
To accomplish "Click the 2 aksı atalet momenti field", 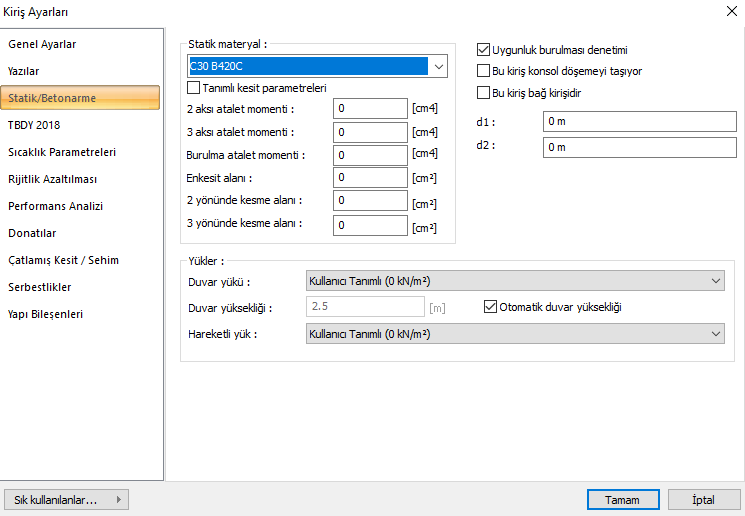I will click(x=371, y=108).
